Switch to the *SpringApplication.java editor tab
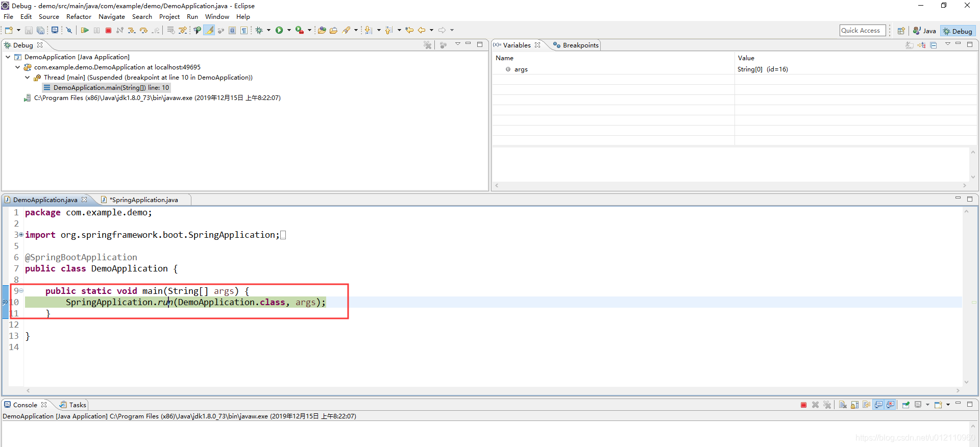Screen dimensions: 980x447 144,200
